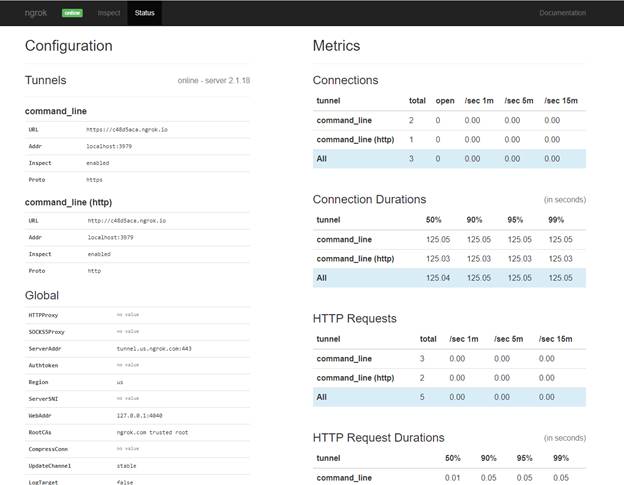Click the 99% header in Connection Durations

[x=556, y=220]
